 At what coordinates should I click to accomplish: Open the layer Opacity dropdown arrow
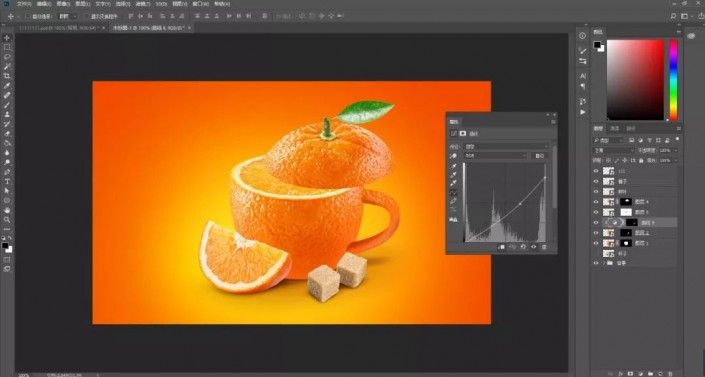point(676,150)
